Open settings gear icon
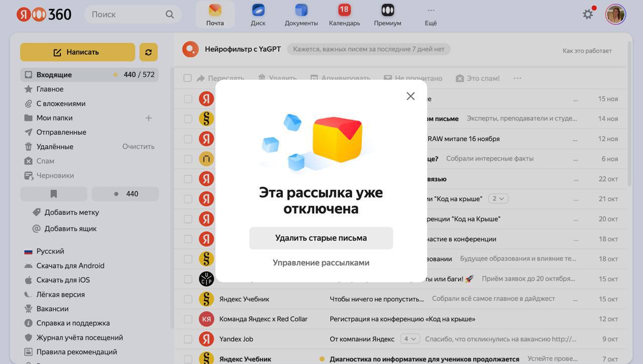The height and width of the screenshot is (364, 643). point(588,15)
